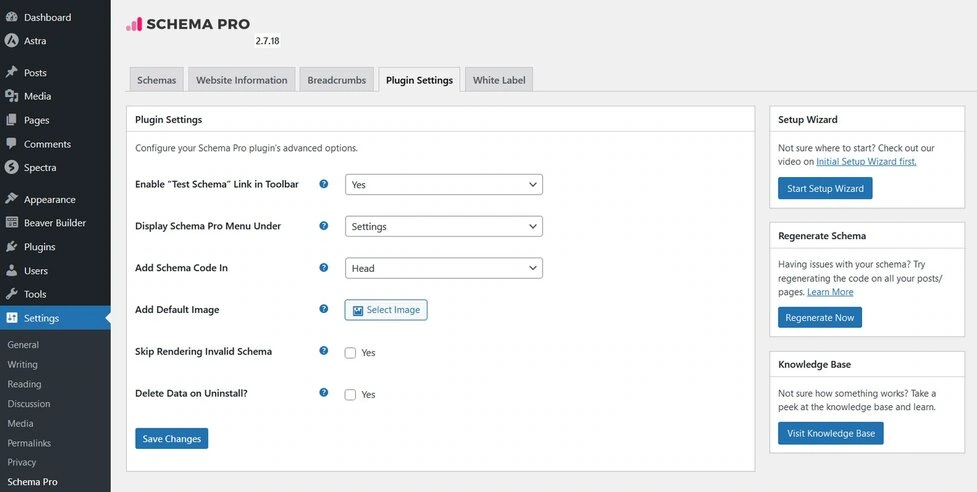Open the White Label tab
Viewport: 977px width, 492px height.
[499, 80]
